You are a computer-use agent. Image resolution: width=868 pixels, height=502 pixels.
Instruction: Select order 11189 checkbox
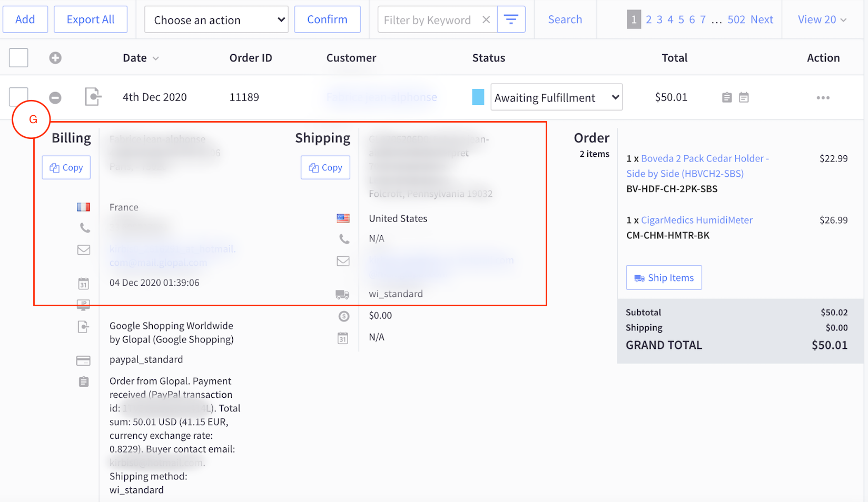[18, 97]
